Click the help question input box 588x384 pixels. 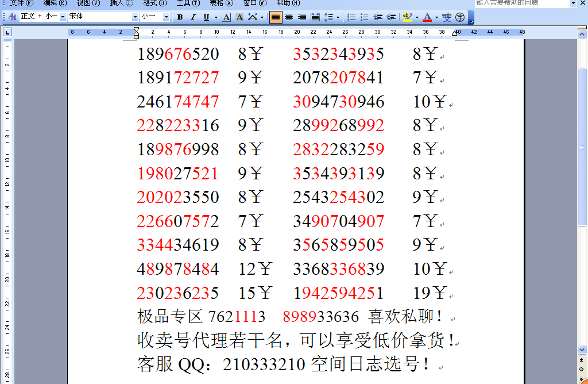(522, 3)
